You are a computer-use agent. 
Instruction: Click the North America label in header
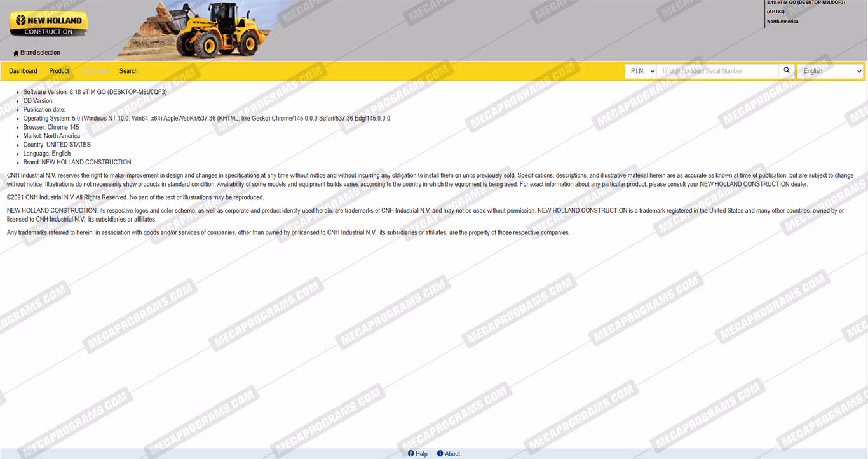pos(782,22)
